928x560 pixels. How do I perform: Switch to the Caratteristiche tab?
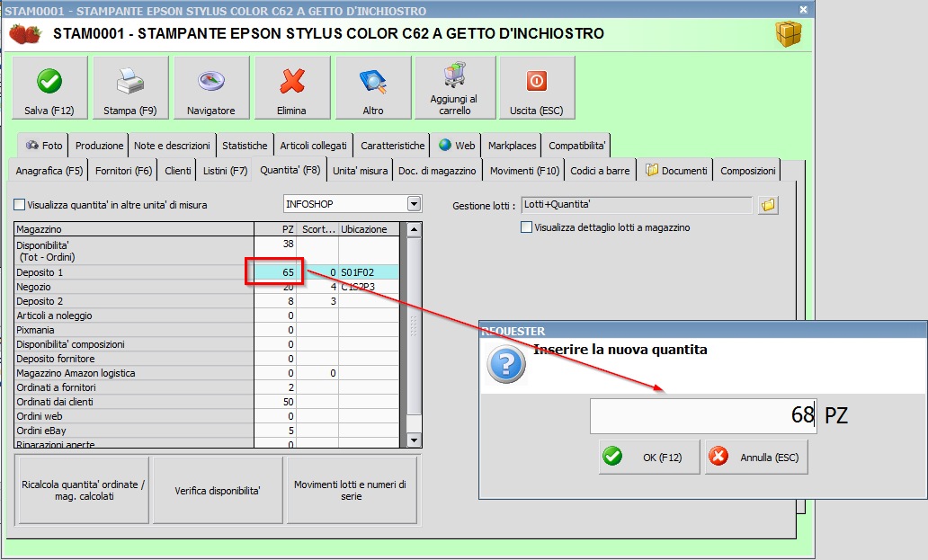tap(393, 146)
